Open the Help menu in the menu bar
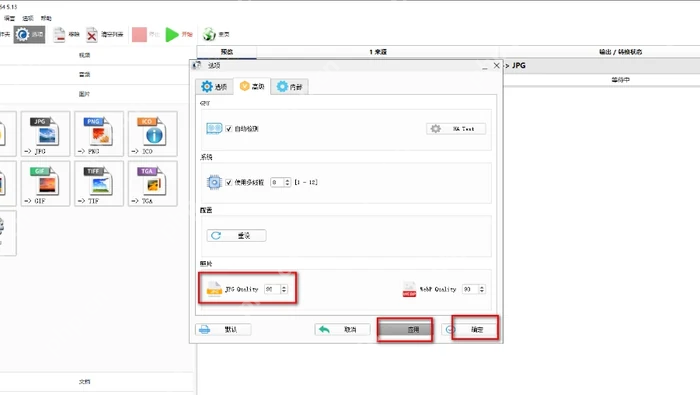 click(x=46, y=18)
